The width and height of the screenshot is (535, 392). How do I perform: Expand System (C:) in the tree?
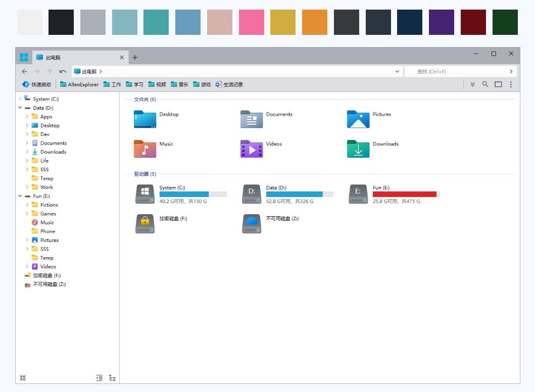[20, 99]
